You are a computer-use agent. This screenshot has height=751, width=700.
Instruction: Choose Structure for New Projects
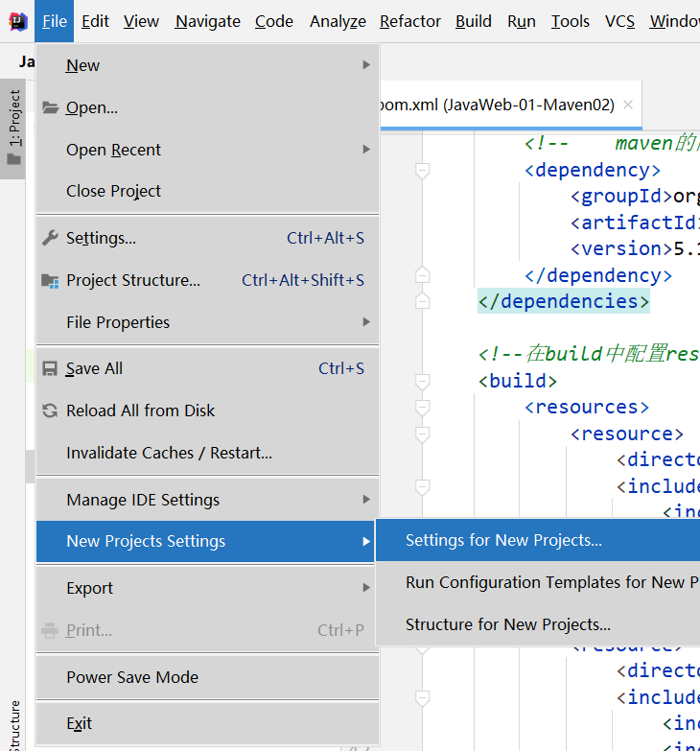click(x=507, y=624)
